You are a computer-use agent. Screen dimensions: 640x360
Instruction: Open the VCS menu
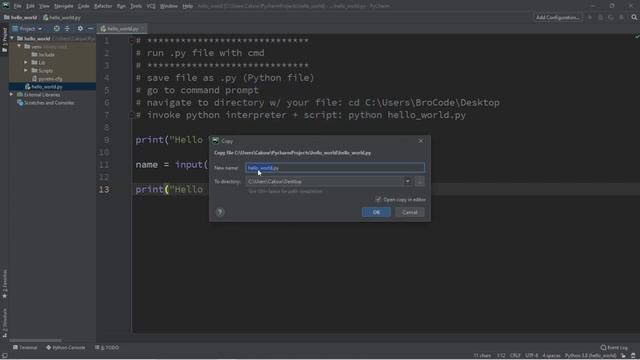coord(151,6)
